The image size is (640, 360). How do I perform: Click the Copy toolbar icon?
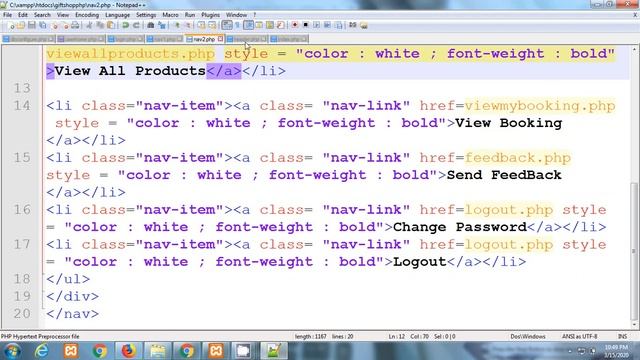(x=100, y=25)
